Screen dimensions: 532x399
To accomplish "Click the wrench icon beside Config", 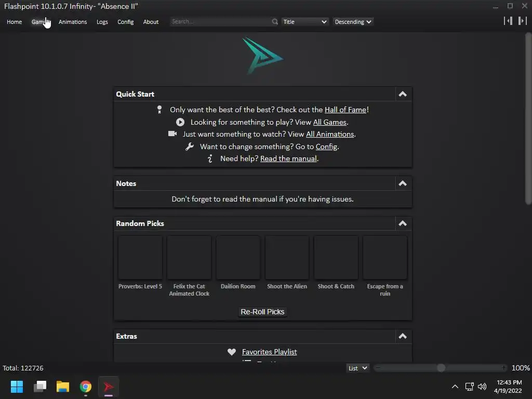I will coord(190,147).
